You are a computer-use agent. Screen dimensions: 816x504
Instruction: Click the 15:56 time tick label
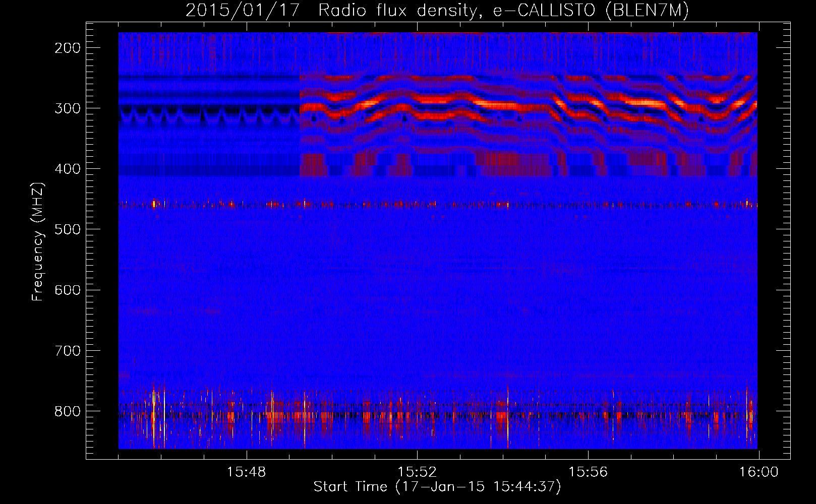588,472
